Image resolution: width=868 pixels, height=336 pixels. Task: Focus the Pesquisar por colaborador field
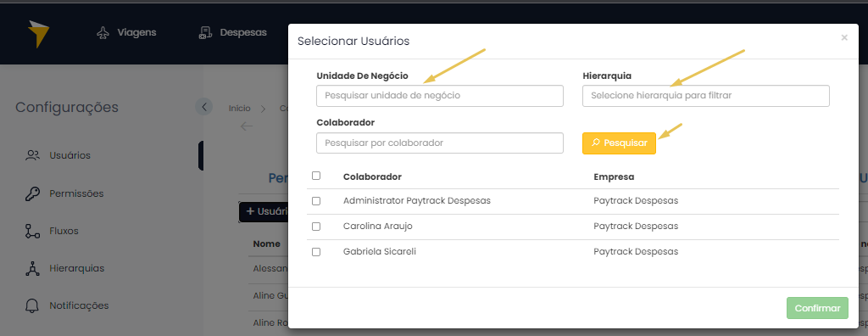440,143
